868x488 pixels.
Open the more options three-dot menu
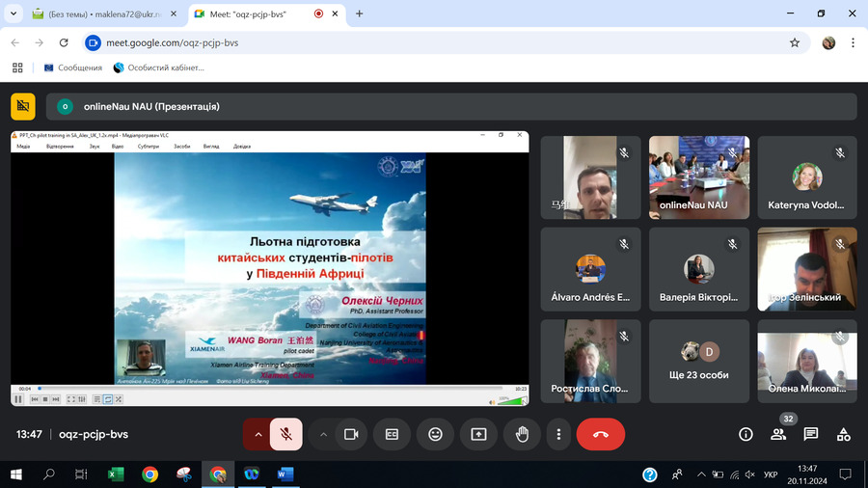558,435
